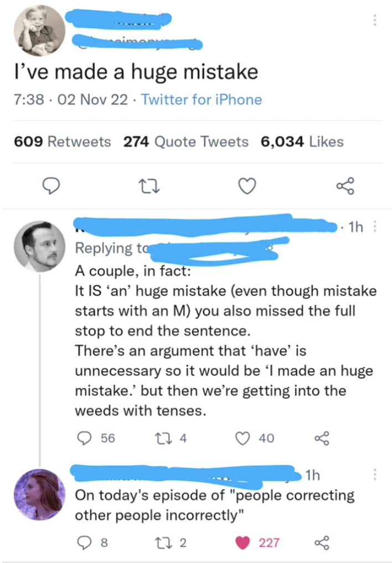Open options menu on the last reply
Image resolution: width=392 pixels, height=563 pixels.
coord(376,475)
